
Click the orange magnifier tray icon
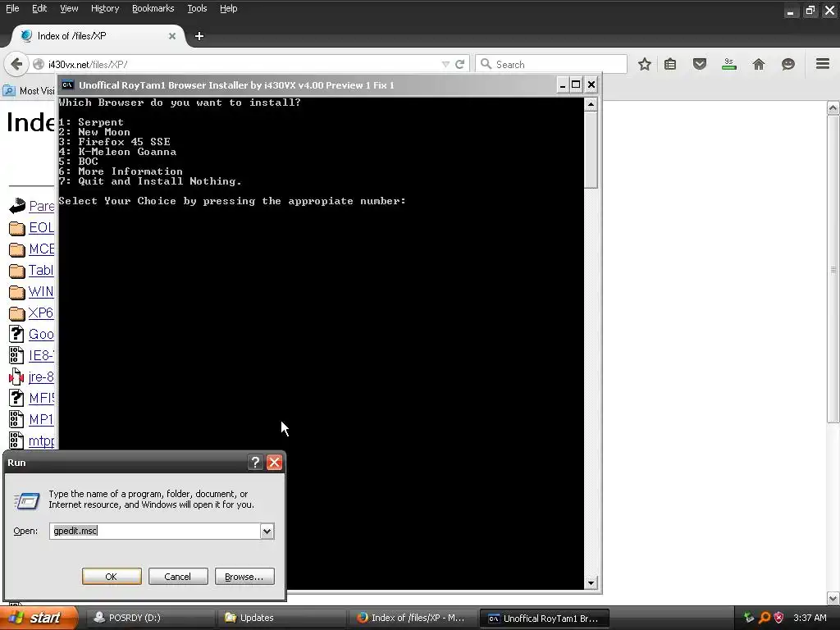(x=765, y=618)
